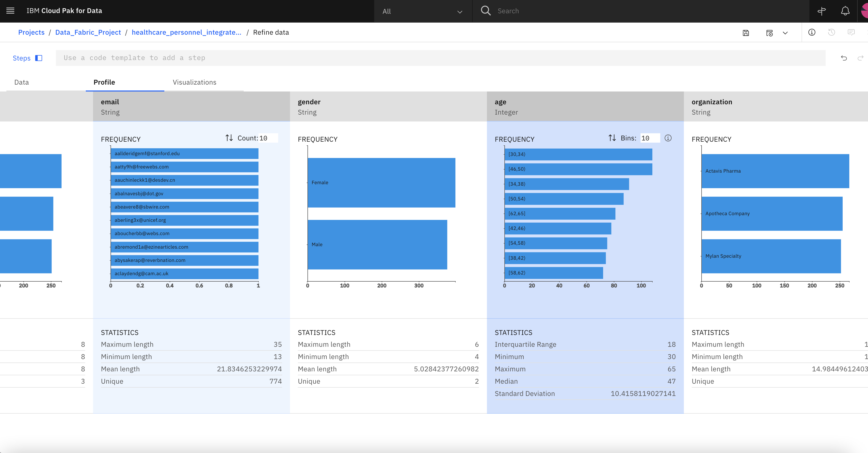The image size is (868, 453).
Task: Select the age column header
Action: pos(585,107)
